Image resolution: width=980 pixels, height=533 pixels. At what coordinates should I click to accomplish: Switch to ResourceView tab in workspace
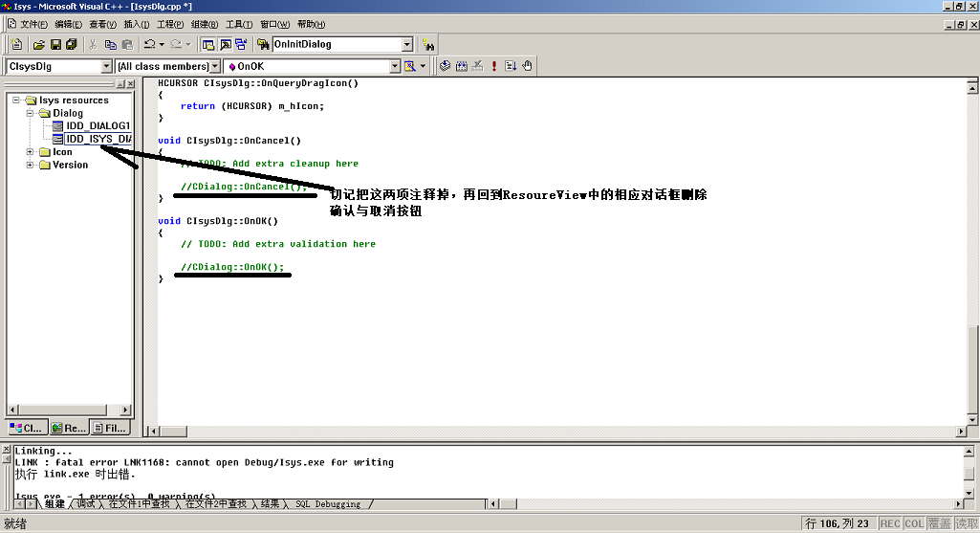point(68,428)
